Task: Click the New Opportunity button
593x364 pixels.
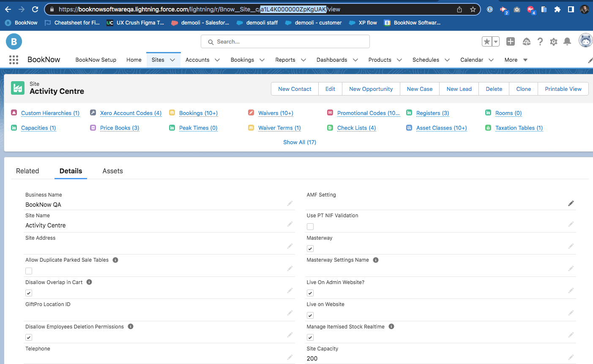Action: pyautogui.click(x=371, y=89)
